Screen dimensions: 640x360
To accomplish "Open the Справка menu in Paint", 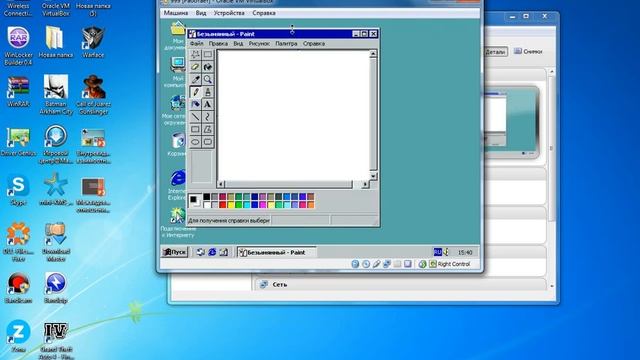I will 313,43.
